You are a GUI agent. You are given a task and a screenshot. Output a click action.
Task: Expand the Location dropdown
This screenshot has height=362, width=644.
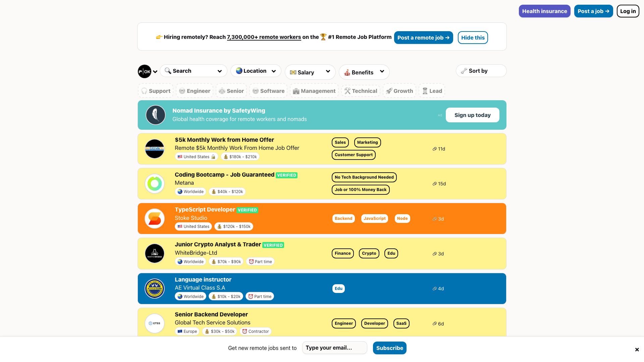point(256,71)
